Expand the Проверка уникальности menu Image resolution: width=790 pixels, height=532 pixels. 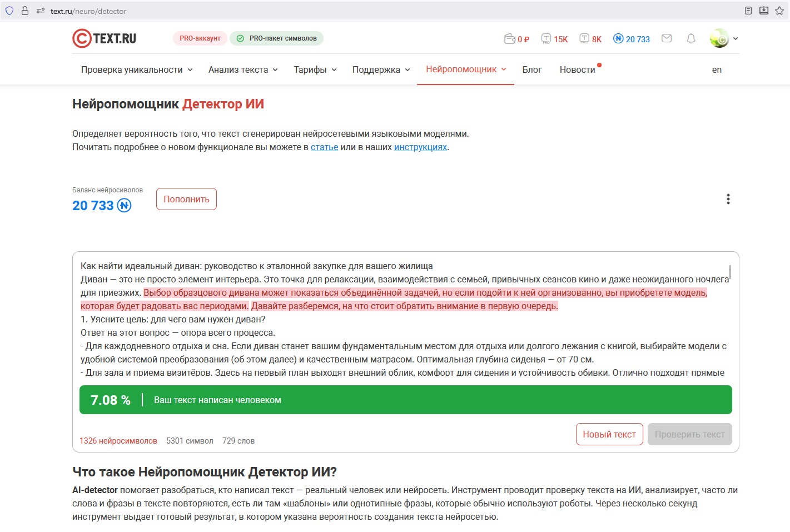[x=137, y=69]
